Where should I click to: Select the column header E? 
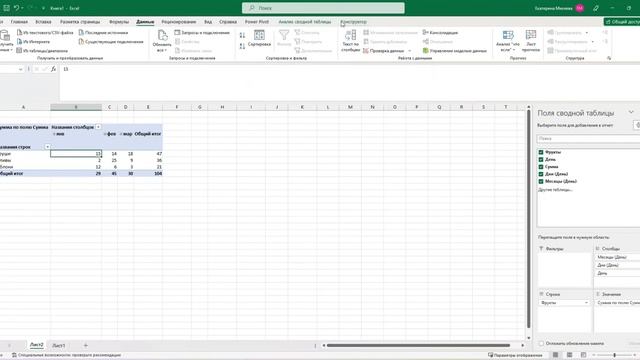148,107
